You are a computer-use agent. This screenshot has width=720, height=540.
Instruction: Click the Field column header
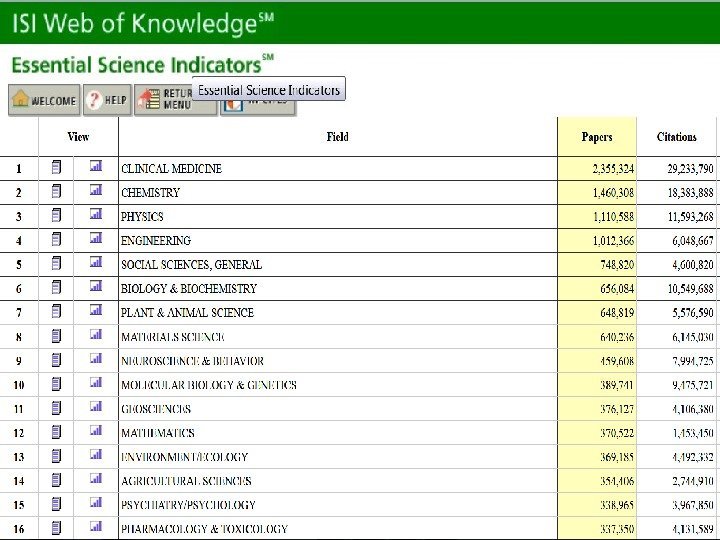[x=338, y=137]
